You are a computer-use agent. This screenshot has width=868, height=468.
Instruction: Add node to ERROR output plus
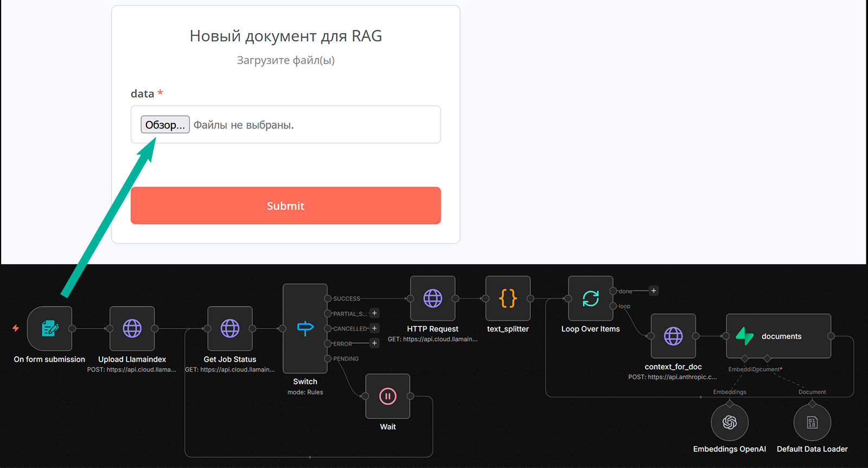point(374,343)
